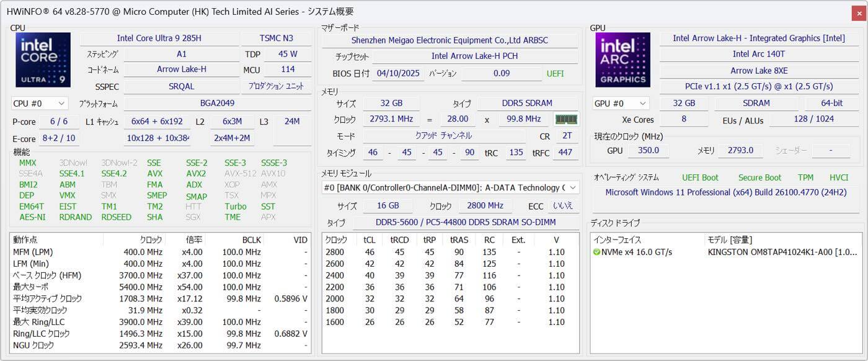868x361 pixels.
Task: Click the tRFC 447 value
Action: tap(565, 153)
